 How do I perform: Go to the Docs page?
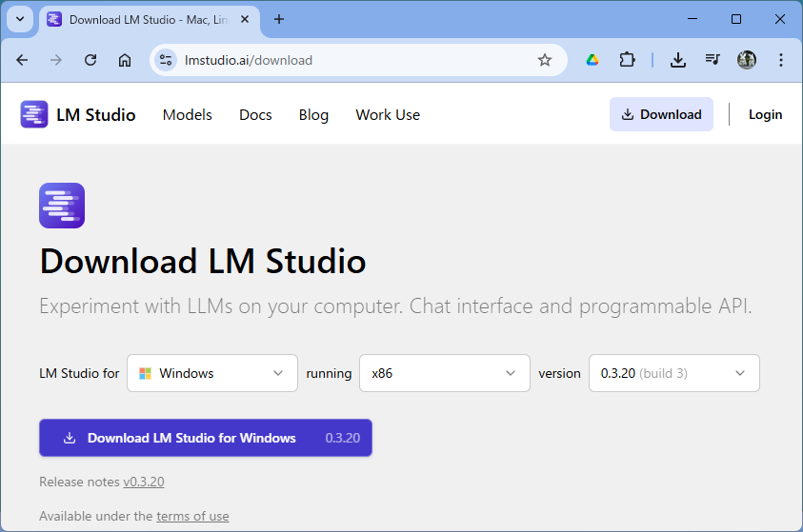click(x=255, y=114)
